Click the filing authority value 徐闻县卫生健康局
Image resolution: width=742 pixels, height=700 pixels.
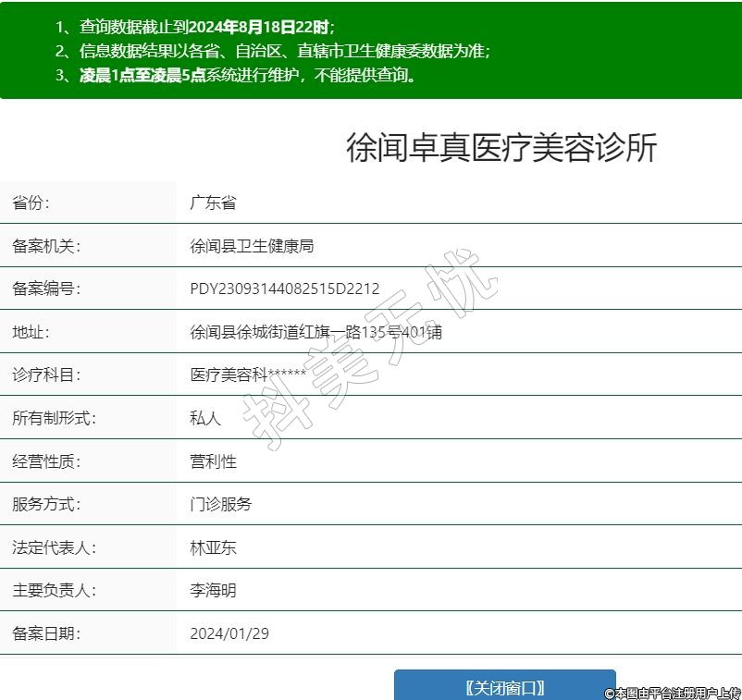(x=252, y=246)
